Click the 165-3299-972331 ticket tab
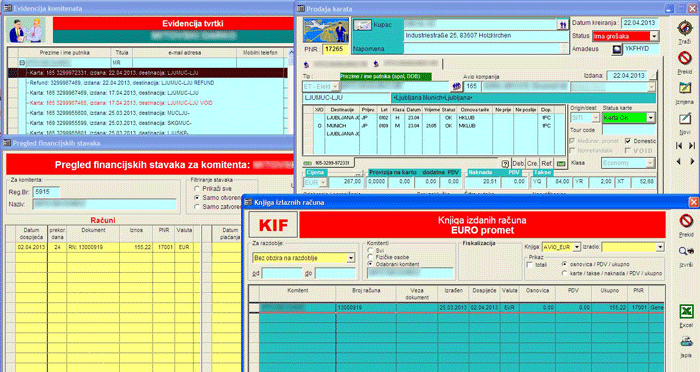The width and height of the screenshot is (700, 372). [x=329, y=164]
